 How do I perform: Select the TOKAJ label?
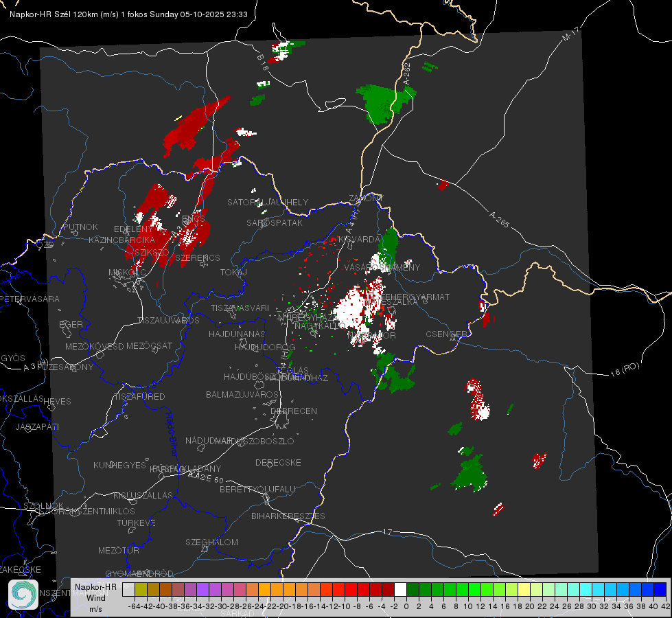[x=233, y=273]
